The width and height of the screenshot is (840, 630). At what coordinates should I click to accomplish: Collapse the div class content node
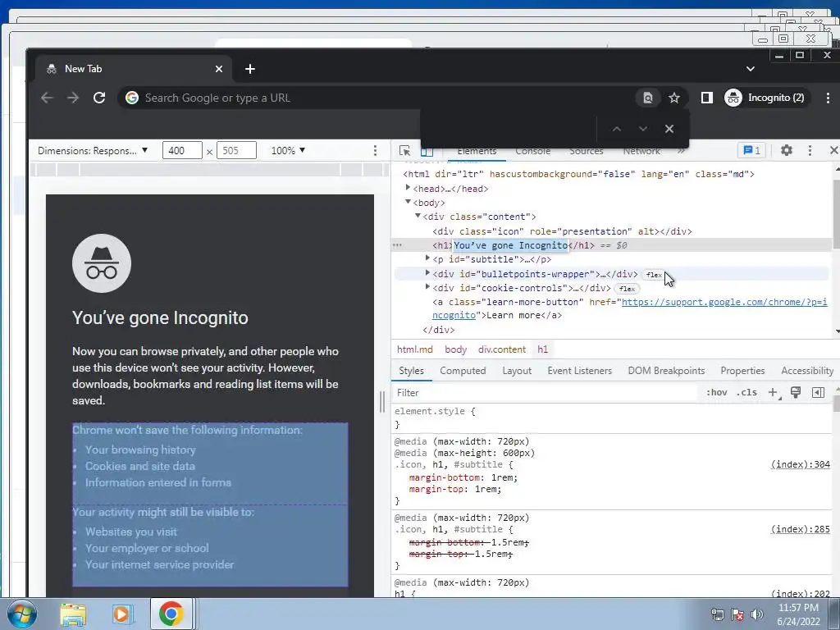click(418, 216)
